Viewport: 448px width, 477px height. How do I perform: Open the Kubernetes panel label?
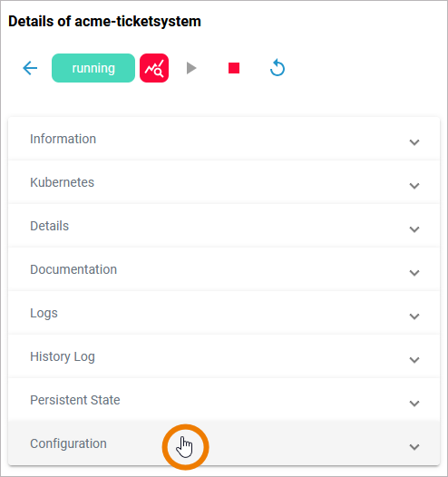(62, 182)
